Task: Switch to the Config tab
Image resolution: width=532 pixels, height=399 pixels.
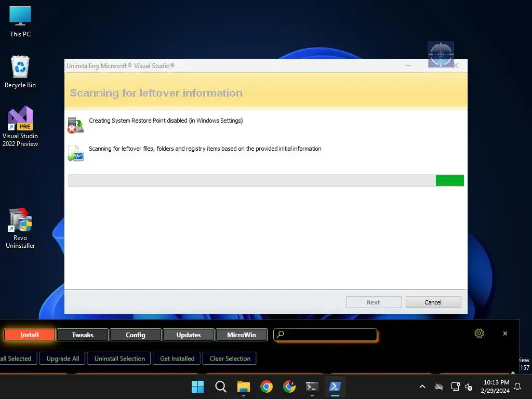Action: (136, 335)
